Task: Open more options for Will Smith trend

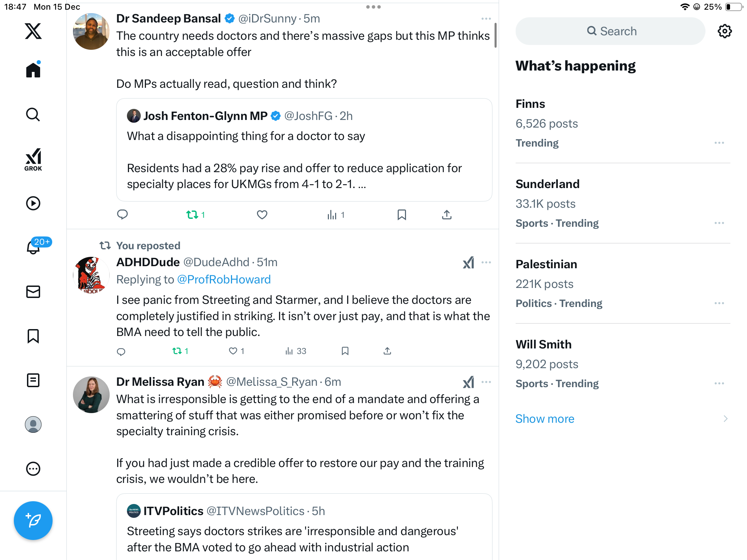Action: click(x=719, y=383)
